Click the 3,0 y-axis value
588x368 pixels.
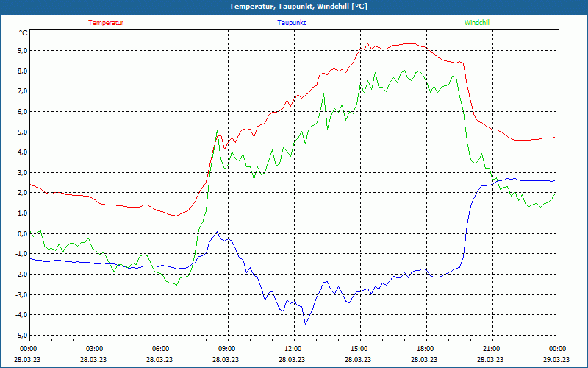point(23,172)
